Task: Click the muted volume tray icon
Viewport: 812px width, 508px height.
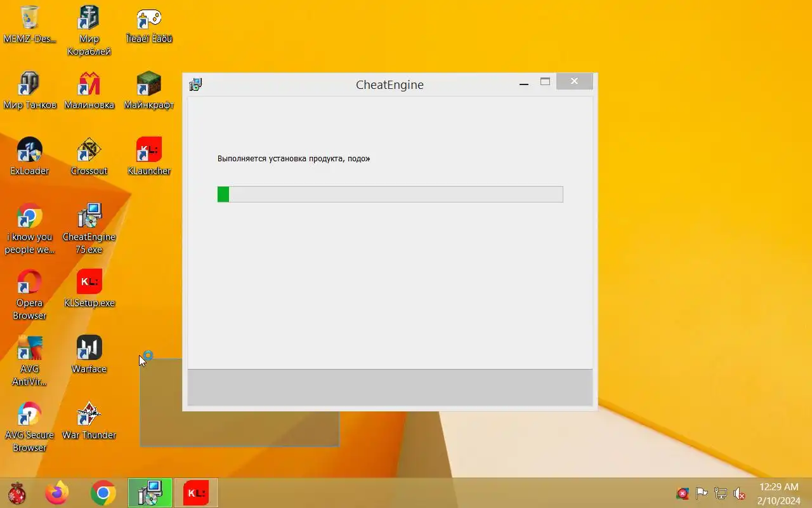Action: pos(740,493)
